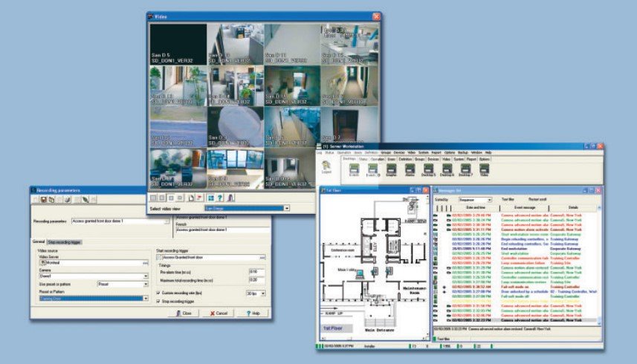Screen dimensions: 637x364
Task: Click the new page icon in Video toolbar
Action: 191,198
